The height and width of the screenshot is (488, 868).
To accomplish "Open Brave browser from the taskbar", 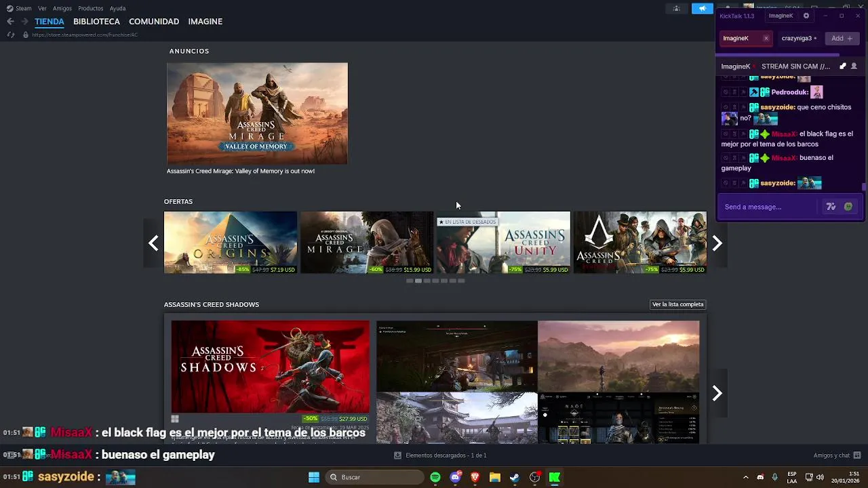I will tap(475, 477).
